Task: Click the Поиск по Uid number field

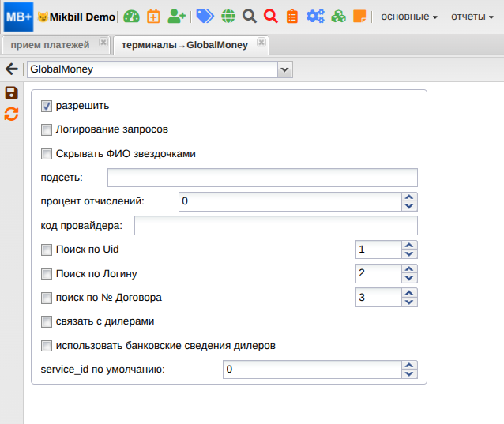Action: pyautogui.click(x=378, y=250)
